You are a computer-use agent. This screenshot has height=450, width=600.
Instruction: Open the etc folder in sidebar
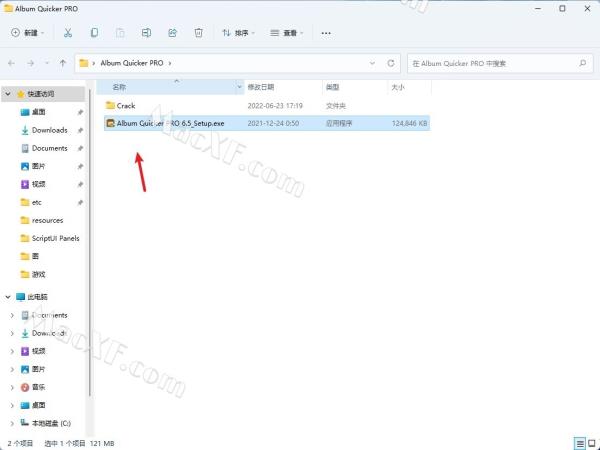pos(36,202)
